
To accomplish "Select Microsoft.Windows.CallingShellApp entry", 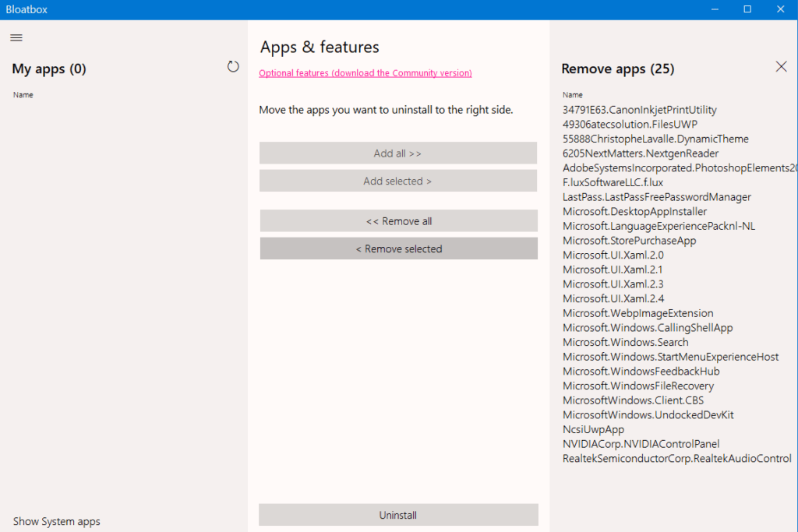I will click(648, 328).
